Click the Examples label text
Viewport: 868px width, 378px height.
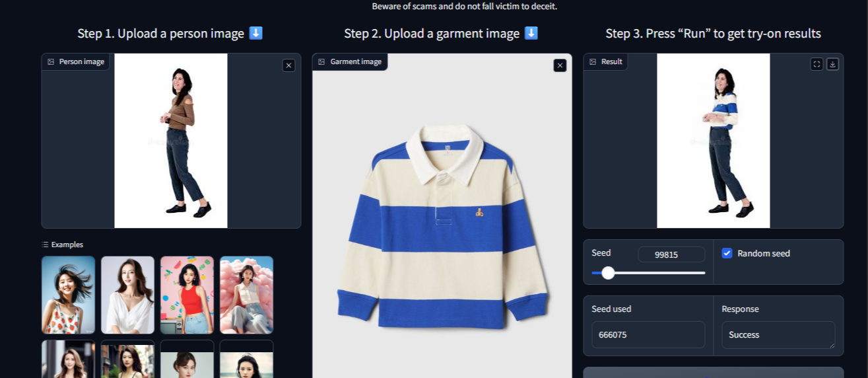[x=67, y=245]
